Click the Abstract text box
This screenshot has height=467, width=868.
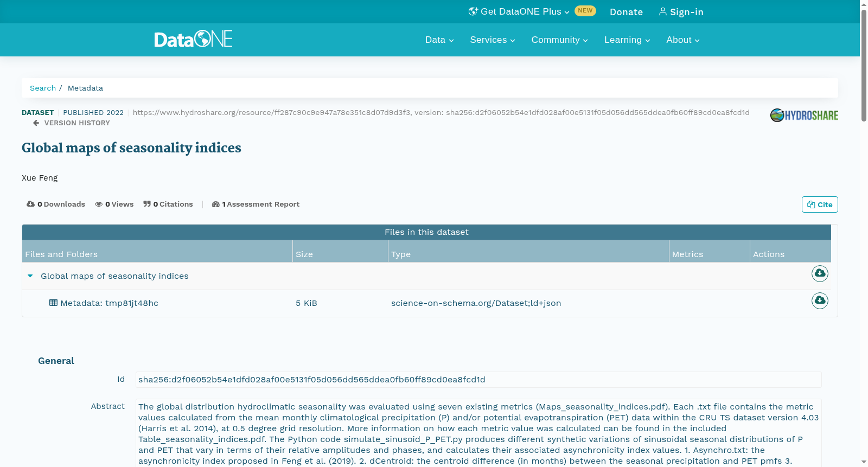coord(478,433)
